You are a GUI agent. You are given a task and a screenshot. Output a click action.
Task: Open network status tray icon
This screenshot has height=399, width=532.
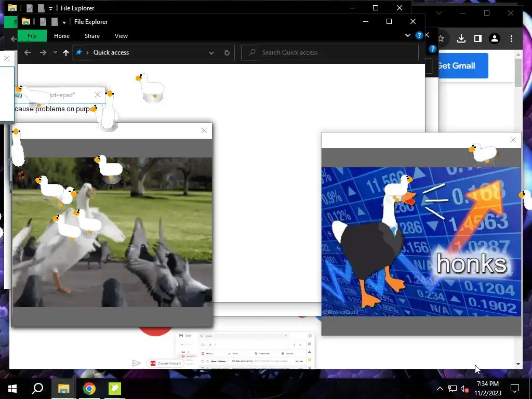point(453,389)
